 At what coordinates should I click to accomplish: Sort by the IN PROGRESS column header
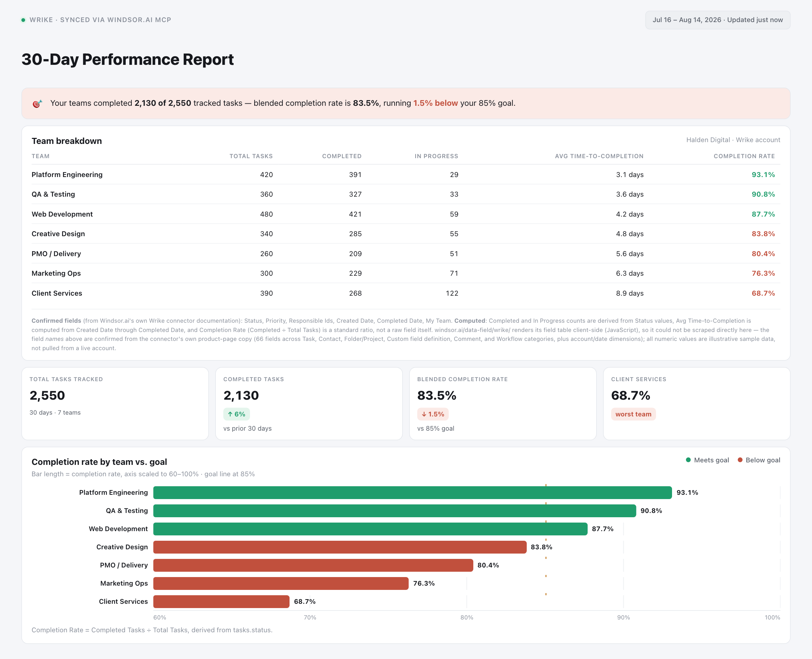coord(436,156)
